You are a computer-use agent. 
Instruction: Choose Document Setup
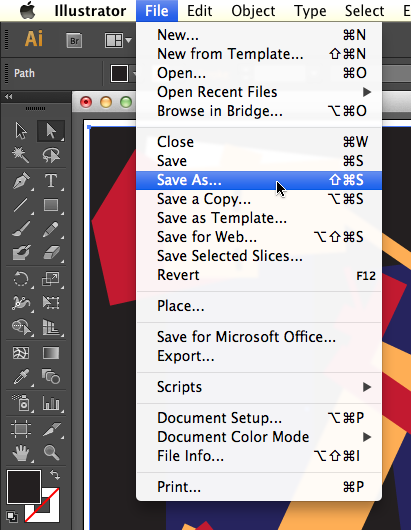pyautogui.click(x=259, y=418)
